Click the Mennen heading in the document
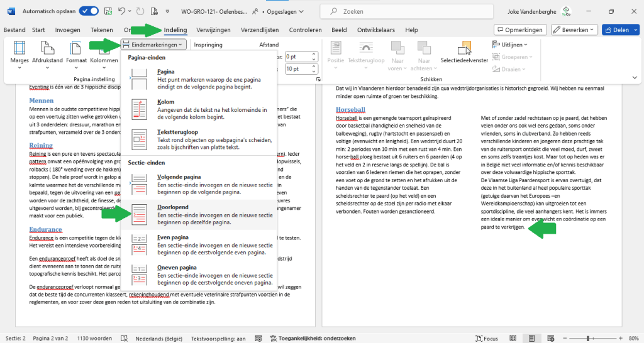 pyautogui.click(x=41, y=101)
